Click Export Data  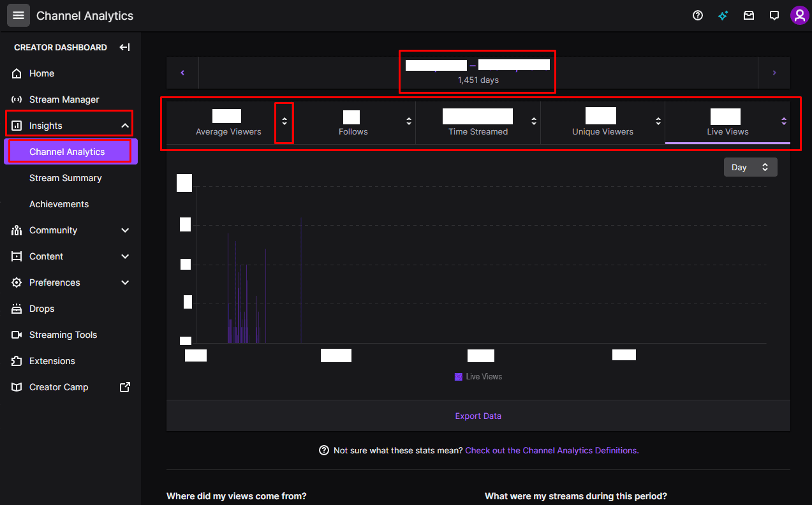point(478,416)
